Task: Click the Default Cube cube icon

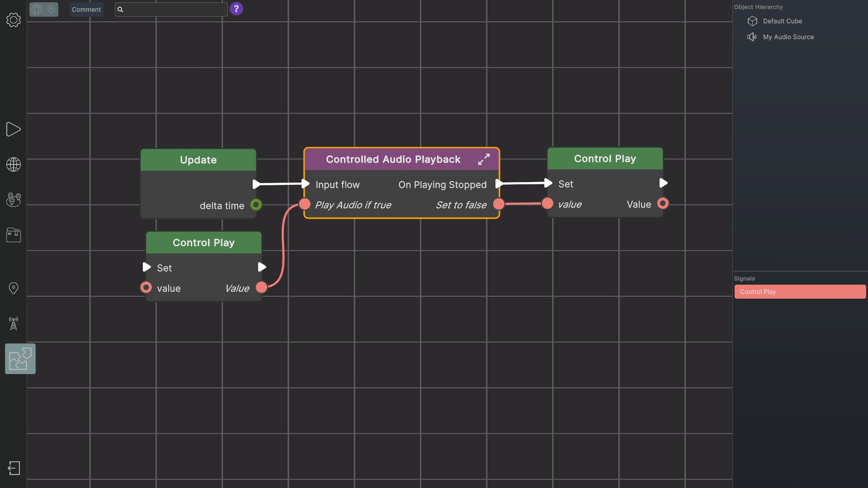Action: 752,21
